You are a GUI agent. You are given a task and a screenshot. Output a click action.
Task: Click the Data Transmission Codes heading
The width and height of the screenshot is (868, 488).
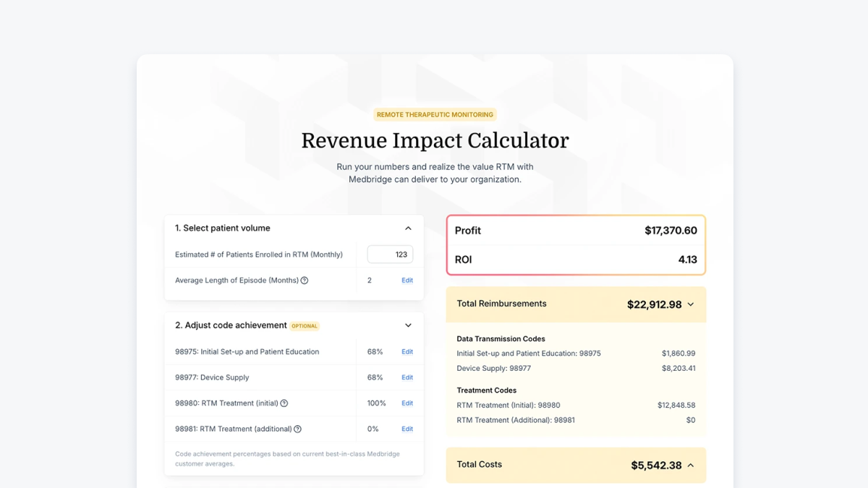[x=501, y=338]
